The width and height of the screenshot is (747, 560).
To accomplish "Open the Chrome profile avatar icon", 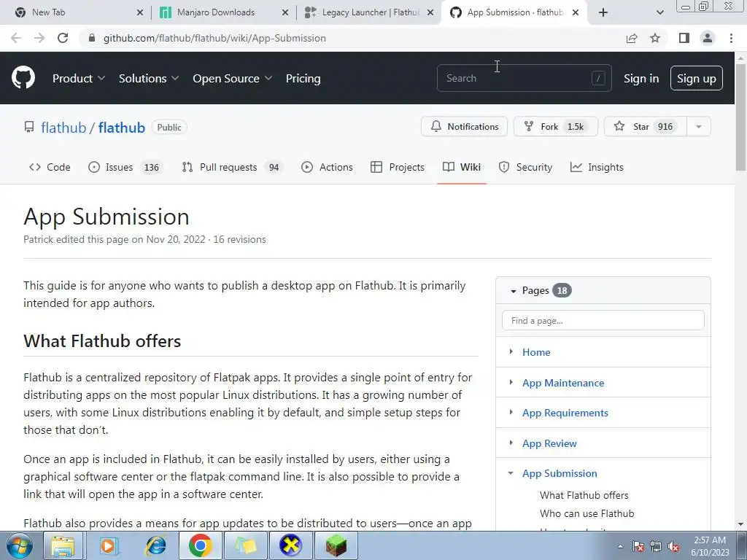I will [708, 38].
